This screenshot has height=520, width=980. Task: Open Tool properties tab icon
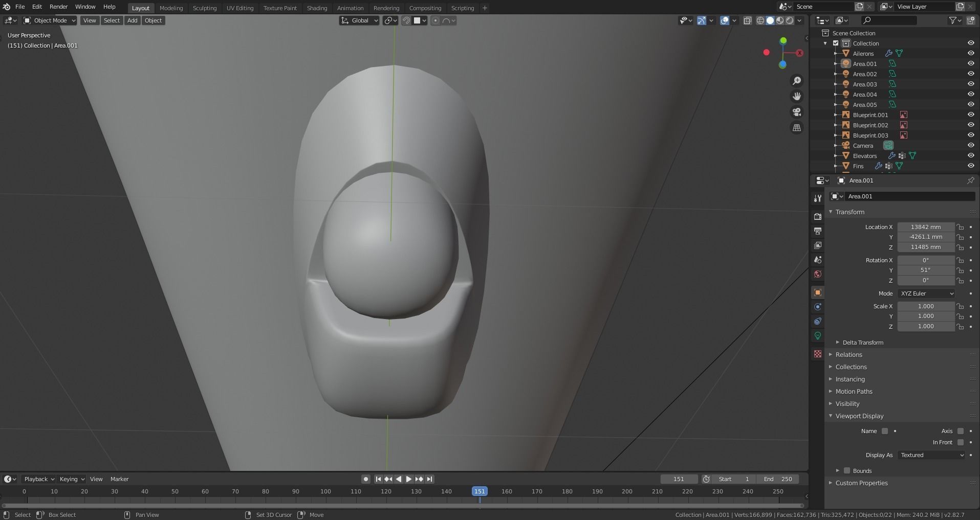point(818,198)
